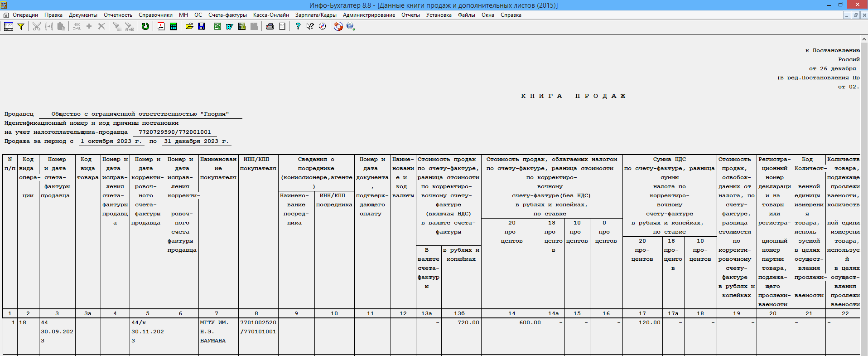
Task: Open the Справочники menu
Action: pos(155,15)
